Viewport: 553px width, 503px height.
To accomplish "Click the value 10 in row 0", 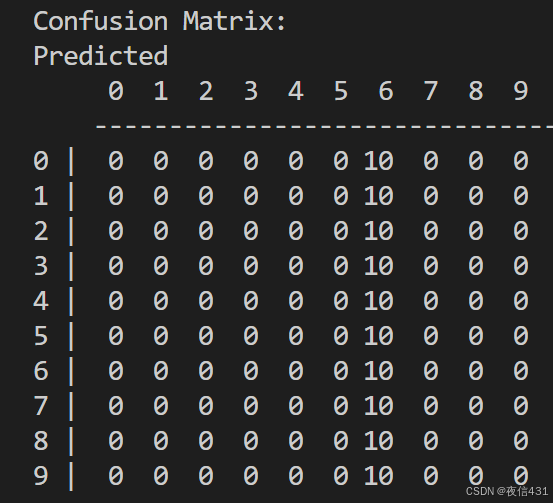I will (378, 161).
